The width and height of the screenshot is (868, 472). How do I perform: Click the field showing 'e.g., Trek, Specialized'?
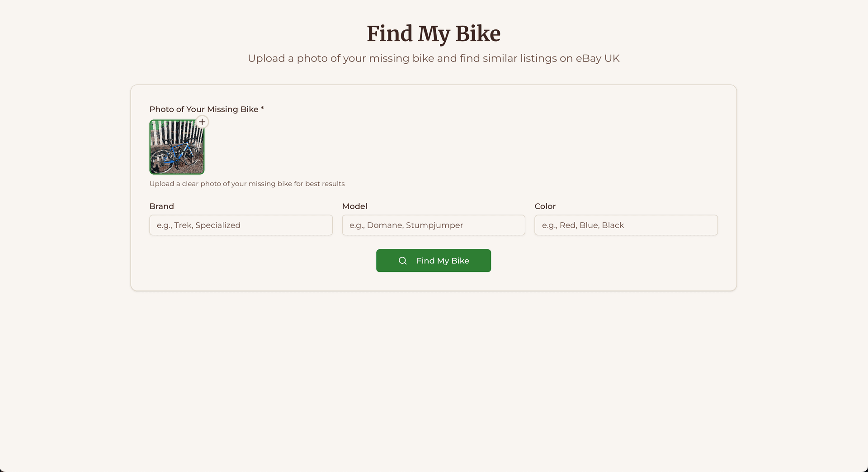pyautogui.click(x=241, y=225)
